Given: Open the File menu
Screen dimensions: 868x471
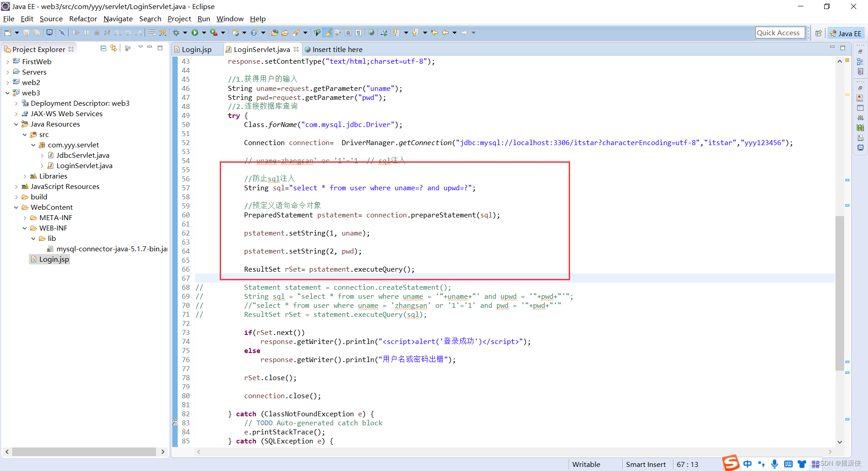Looking at the screenshot, I should pos(9,19).
